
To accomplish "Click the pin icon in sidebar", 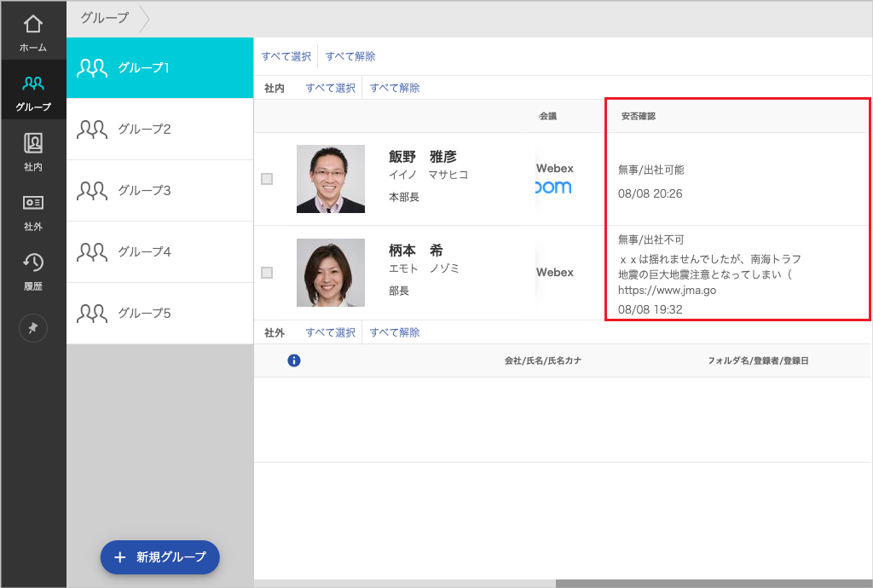I will point(33,329).
